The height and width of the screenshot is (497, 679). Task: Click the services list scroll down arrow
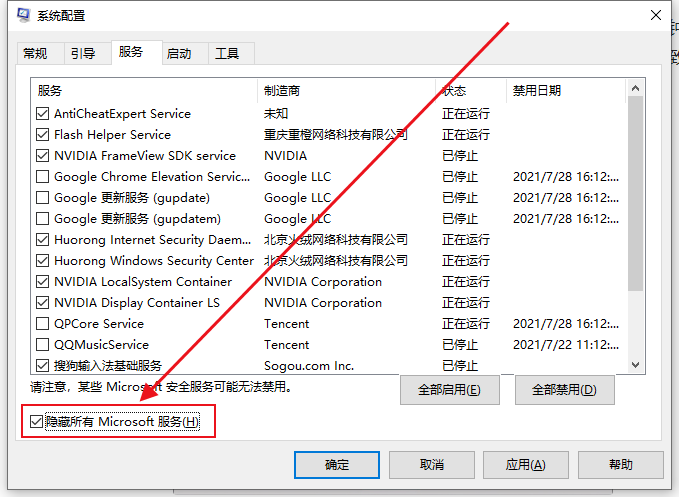[635, 365]
